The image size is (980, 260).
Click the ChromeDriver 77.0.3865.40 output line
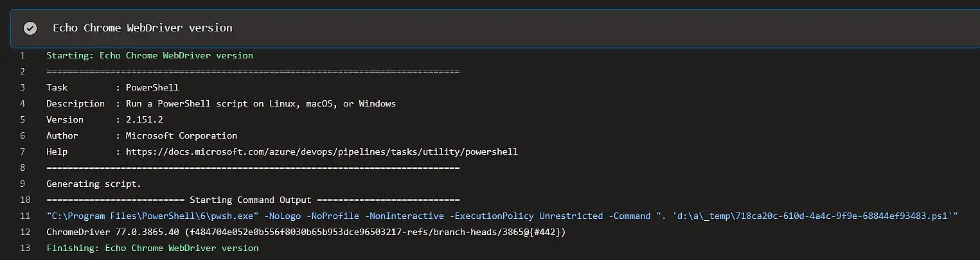pos(305,232)
